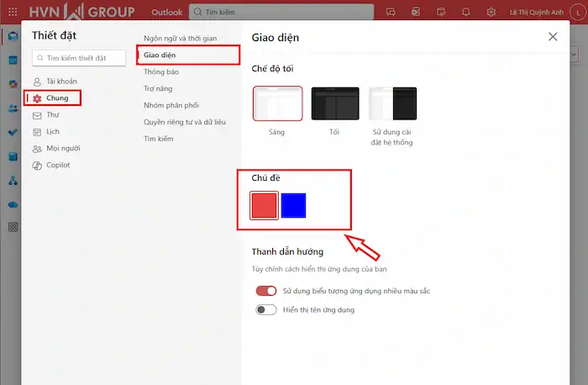588x385 pixels.
Task: Close the Thiết đặt settings dialog
Action: [x=553, y=37]
